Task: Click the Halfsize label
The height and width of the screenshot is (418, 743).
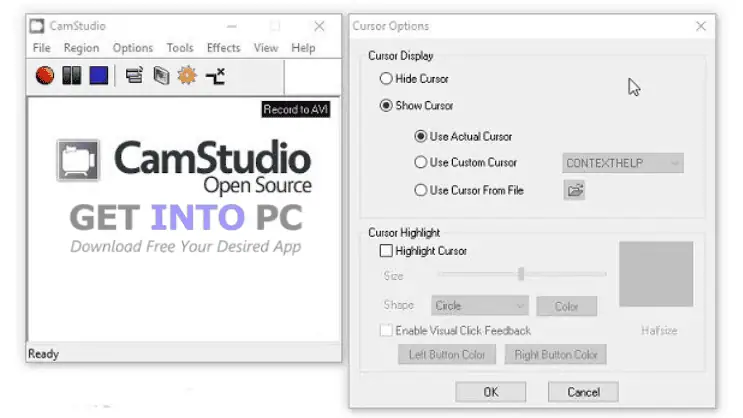Action: tap(659, 330)
